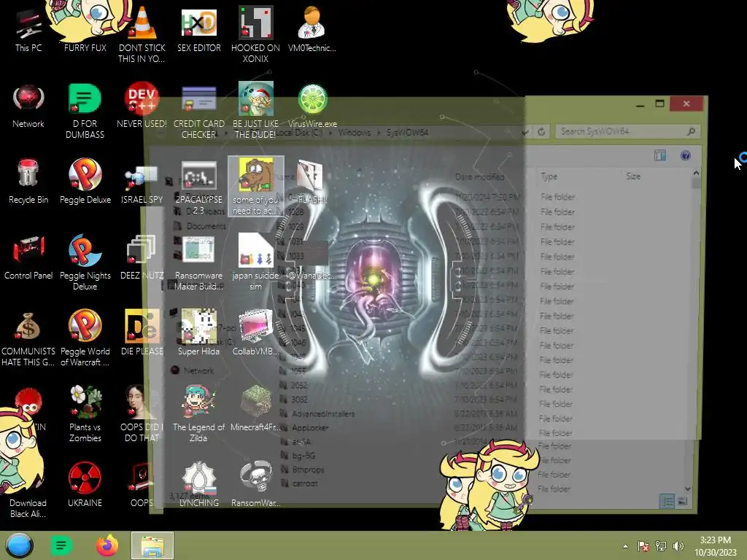Select the Network desktop icon
The width and height of the screenshot is (747, 560).
(x=28, y=106)
